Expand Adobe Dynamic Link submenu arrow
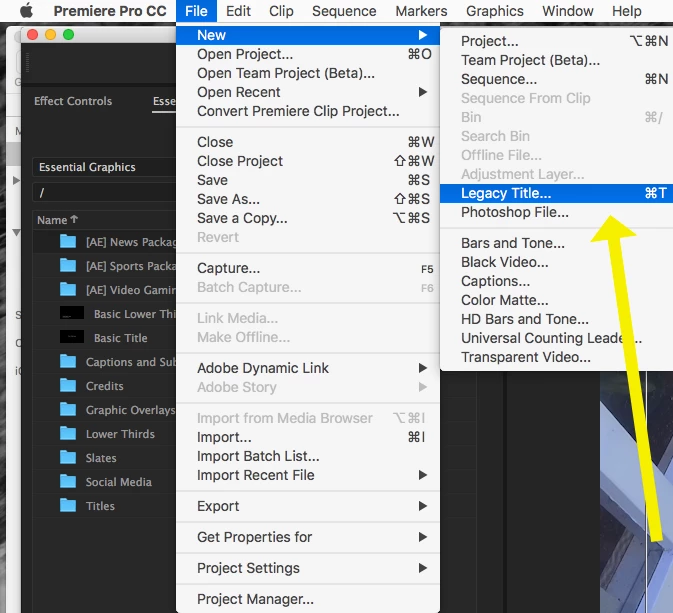The image size is (673, 613). click(x=423, y=368)
